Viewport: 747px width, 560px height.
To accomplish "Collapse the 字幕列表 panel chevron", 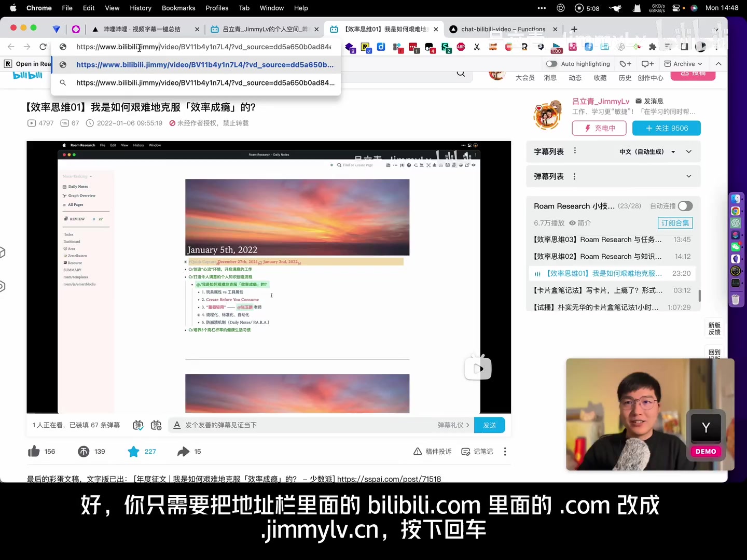I will 689,151.
